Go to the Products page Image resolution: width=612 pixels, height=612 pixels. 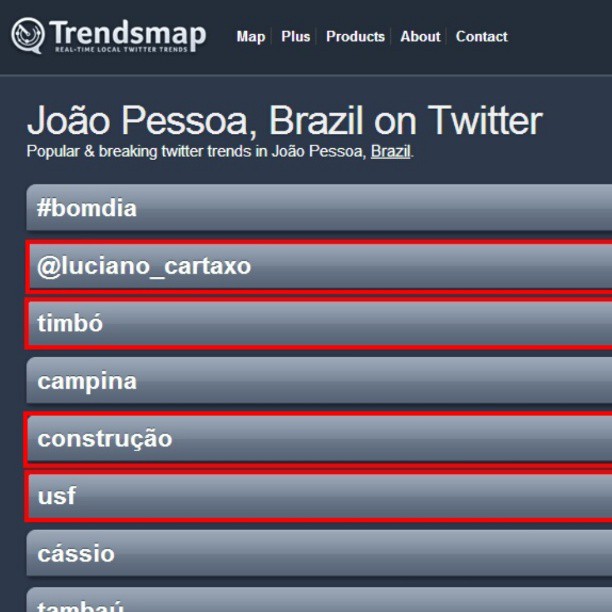[355, 37]
